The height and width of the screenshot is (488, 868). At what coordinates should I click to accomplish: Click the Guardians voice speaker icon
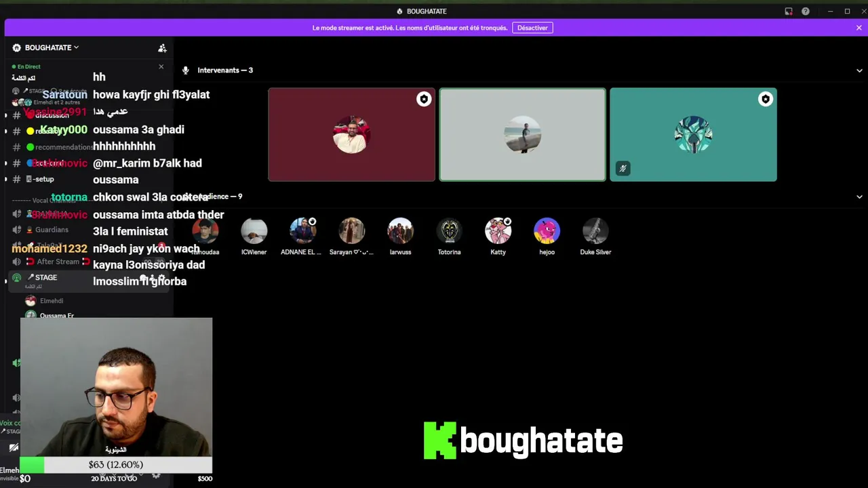(16, 230)
